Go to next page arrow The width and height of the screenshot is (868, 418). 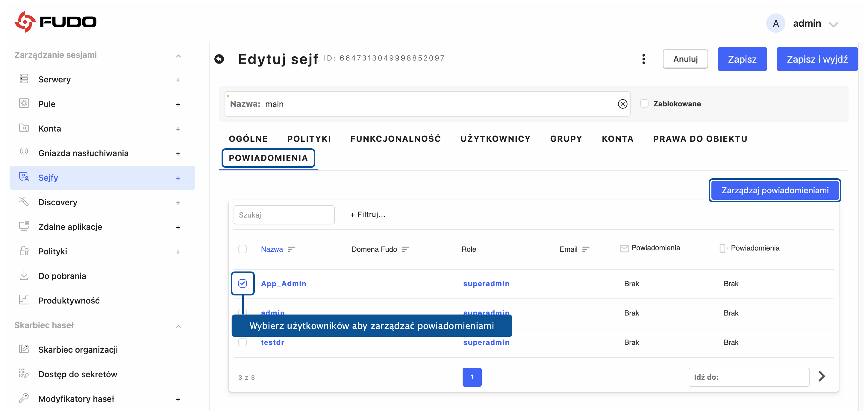pyautogui.click(x=822, y=376)
